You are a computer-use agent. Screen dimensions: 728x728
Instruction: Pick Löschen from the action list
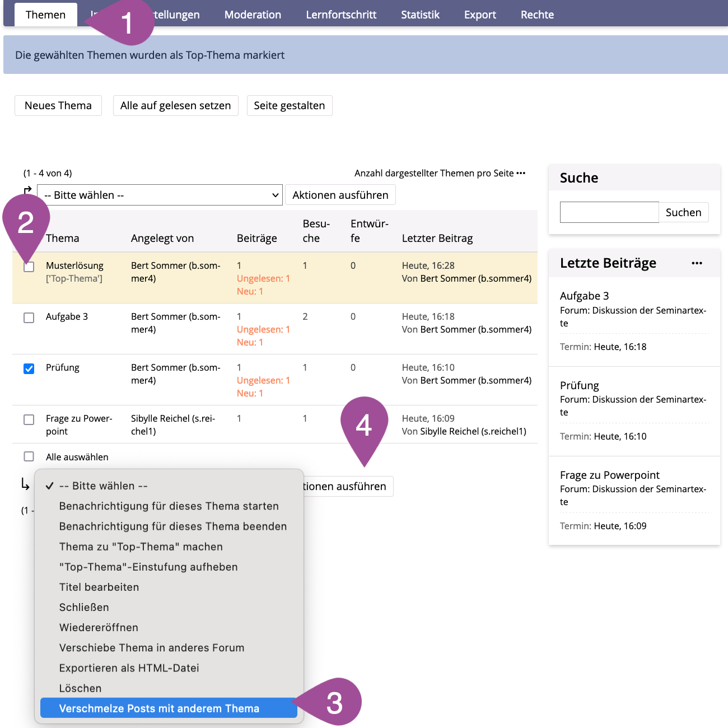[x=81, y=688]
